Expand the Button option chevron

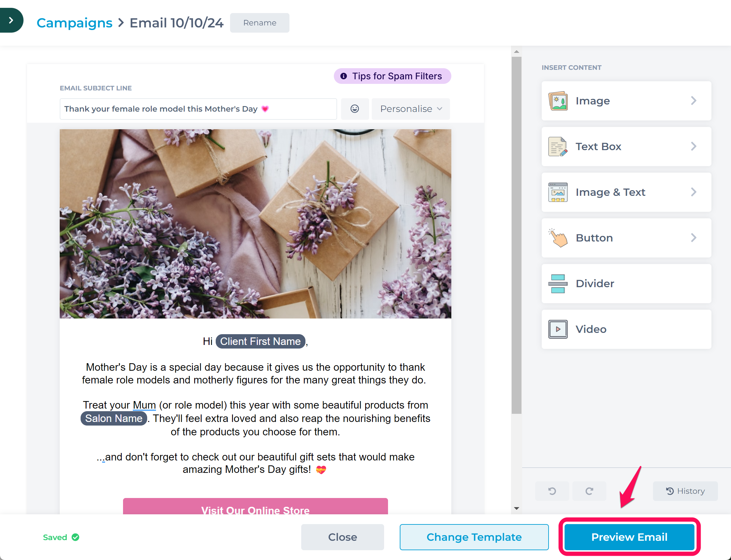pos(694,238)
